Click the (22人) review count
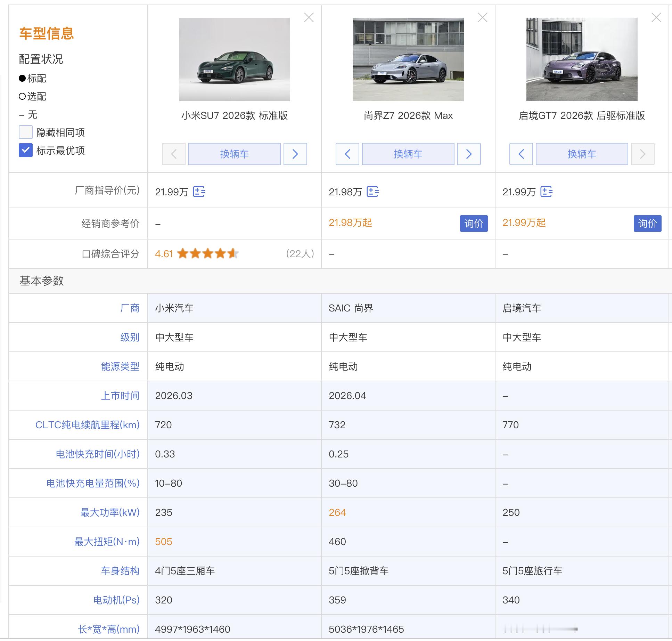The height and width of the screenshot is (641, 672). pyautogui.click(x=300, y=254)
